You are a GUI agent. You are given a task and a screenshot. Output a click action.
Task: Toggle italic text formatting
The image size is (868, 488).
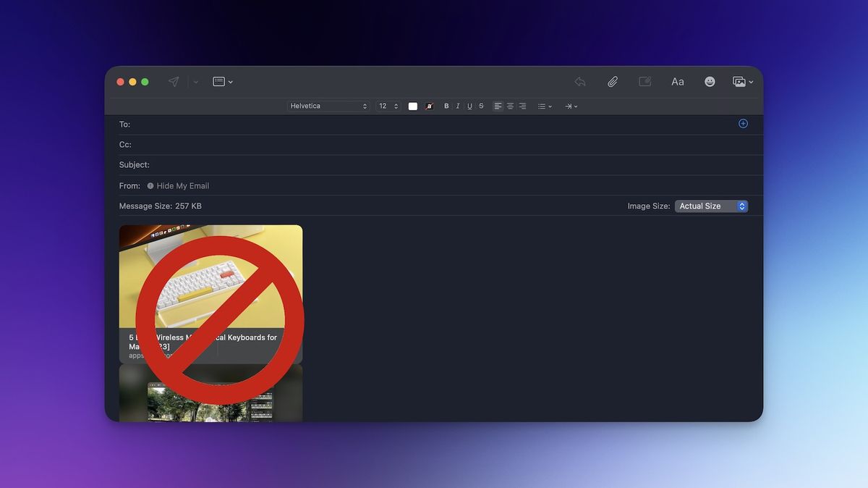point(458,106)
